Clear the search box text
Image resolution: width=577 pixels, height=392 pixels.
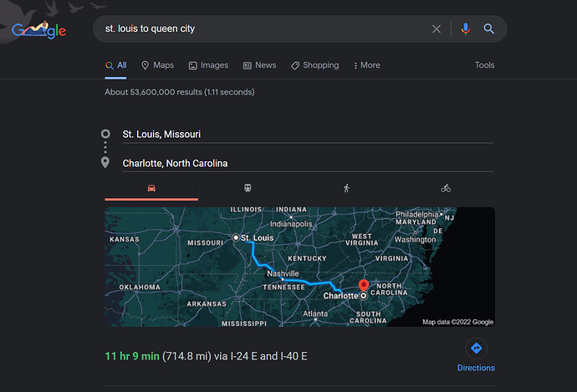pos(436,29)
